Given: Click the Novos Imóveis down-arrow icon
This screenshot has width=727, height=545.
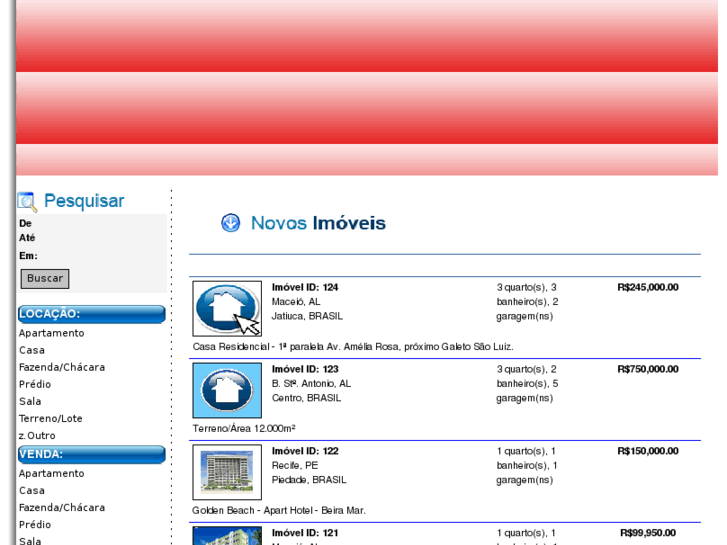Looking at the screenshot, I should tap(230, 223).
